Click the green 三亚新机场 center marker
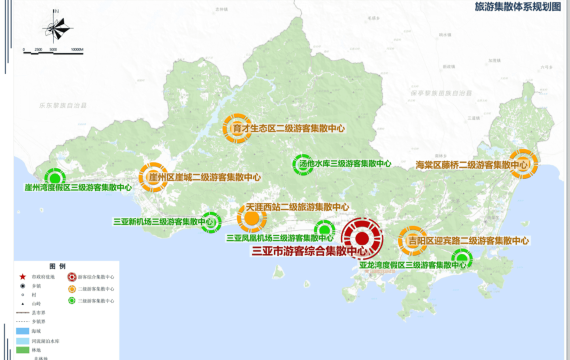The image size is (570, 360). [211, 222]
